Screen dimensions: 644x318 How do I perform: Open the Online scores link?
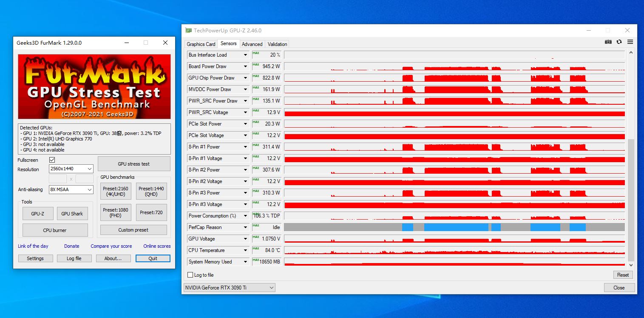tap(157, 246)
